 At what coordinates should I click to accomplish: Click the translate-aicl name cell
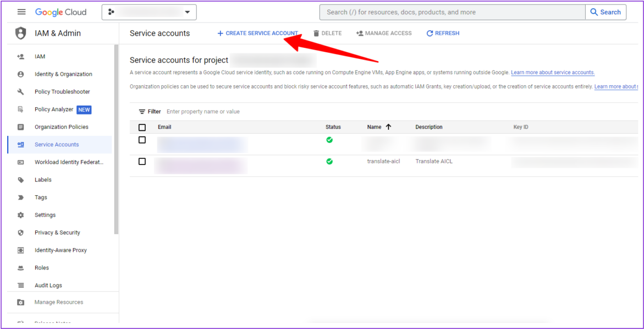[384, 161]
